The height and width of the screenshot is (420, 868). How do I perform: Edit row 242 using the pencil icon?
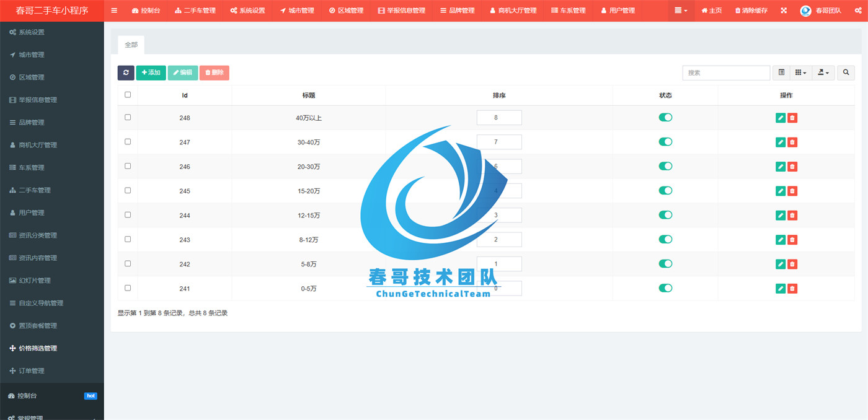point(781,264)
